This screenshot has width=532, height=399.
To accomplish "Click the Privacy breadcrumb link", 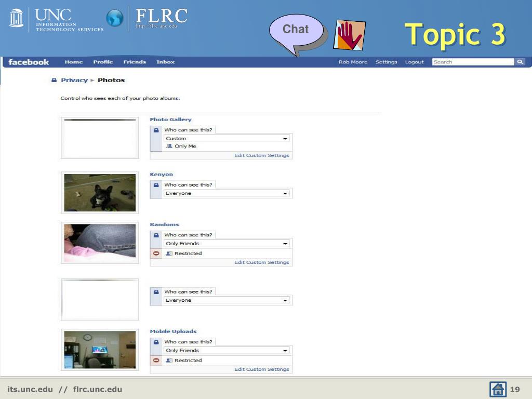I will (74, 80).
